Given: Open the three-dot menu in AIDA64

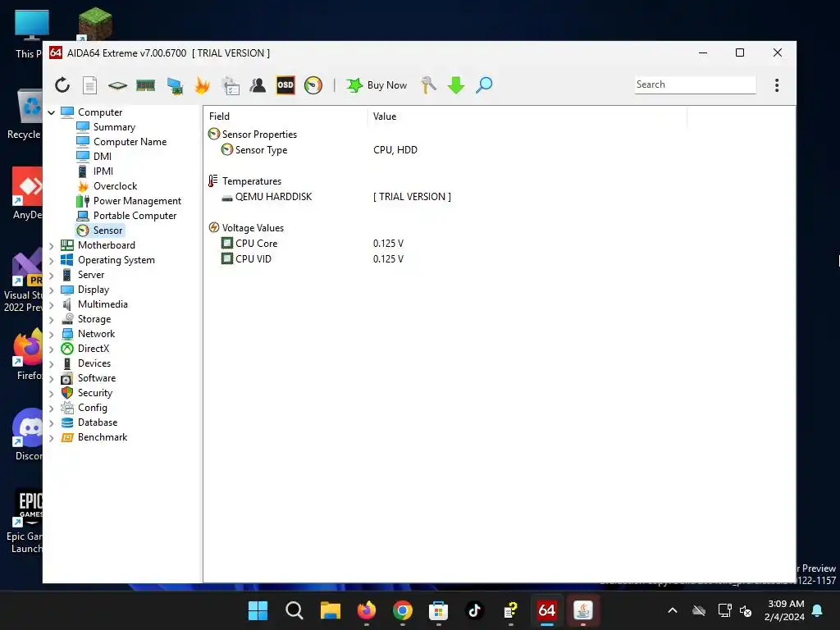Looking at the screenshot, I should 777,85.
